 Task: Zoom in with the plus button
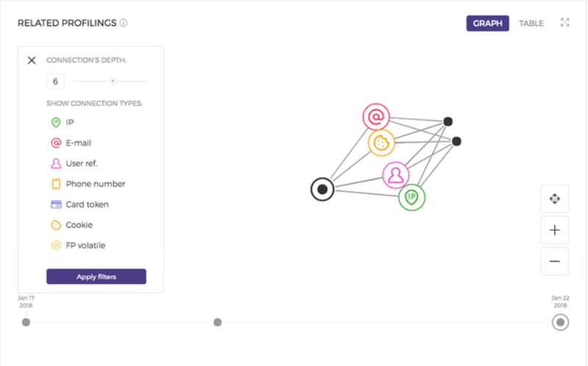point(555,230)
